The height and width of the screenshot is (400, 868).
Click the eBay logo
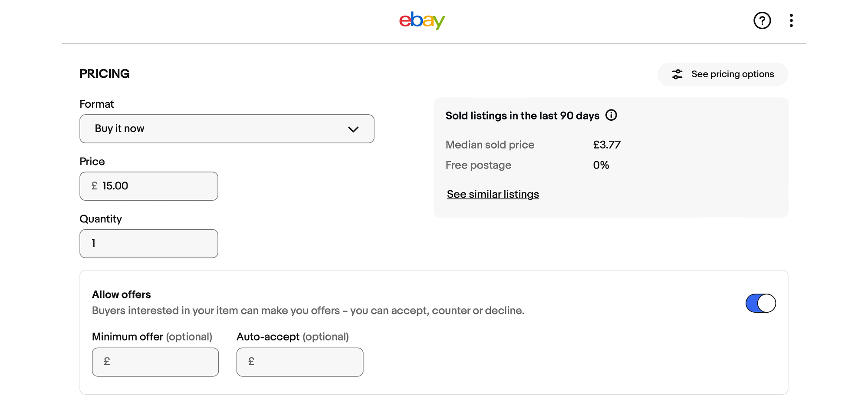[x=421, y=20]
